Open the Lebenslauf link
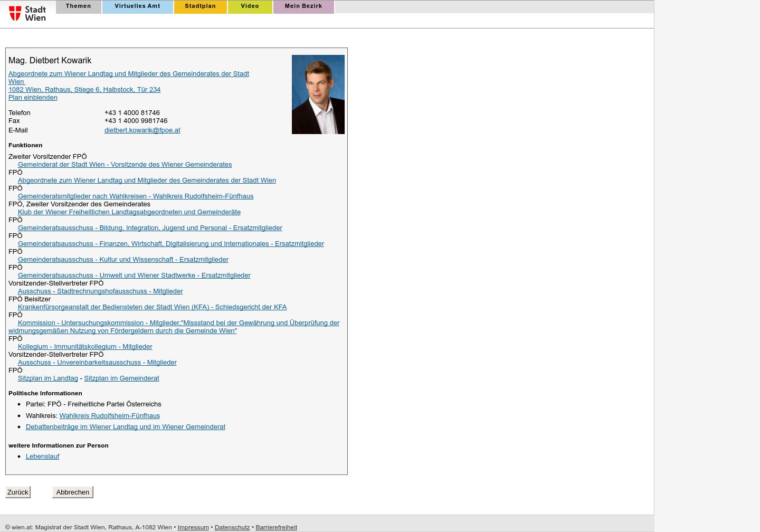The width and height of the screenshot is (760, 532). click(43, 457)
